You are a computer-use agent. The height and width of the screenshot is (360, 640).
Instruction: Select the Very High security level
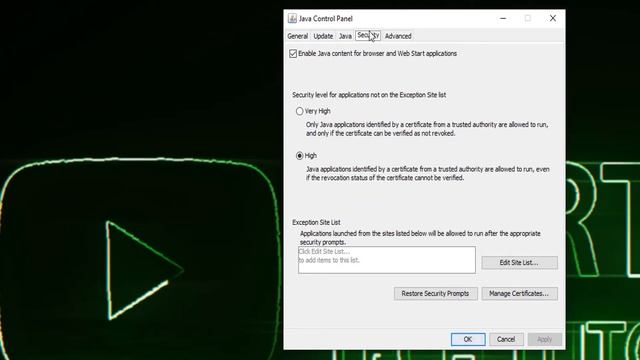click(x=300, y=111)
